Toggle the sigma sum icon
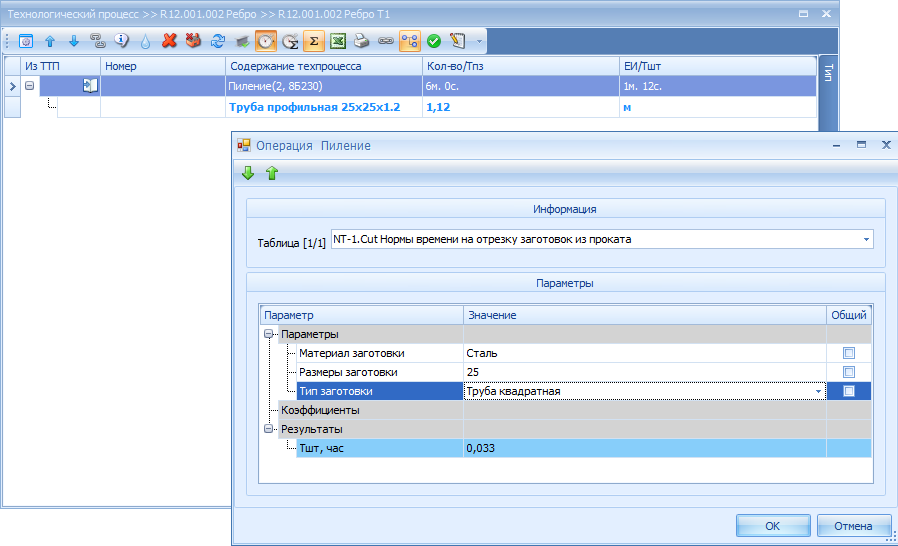This screenshot has width=898, height=546. [x=314, y=41]
